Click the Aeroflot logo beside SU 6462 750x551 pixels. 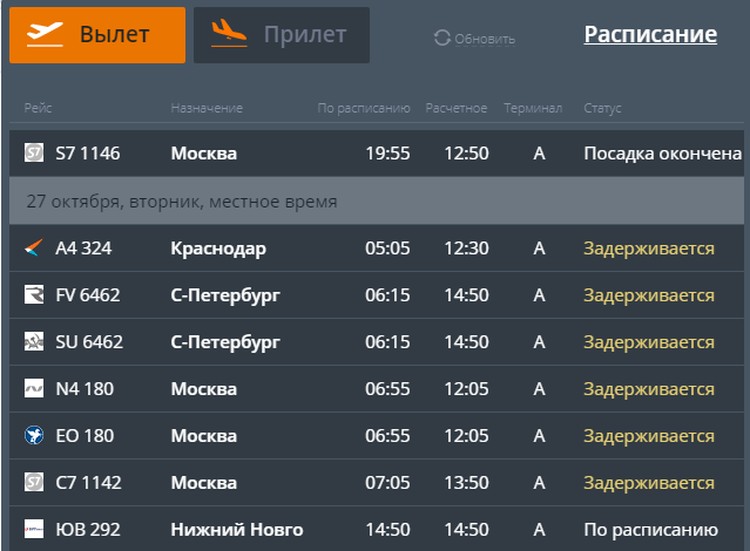34,342
